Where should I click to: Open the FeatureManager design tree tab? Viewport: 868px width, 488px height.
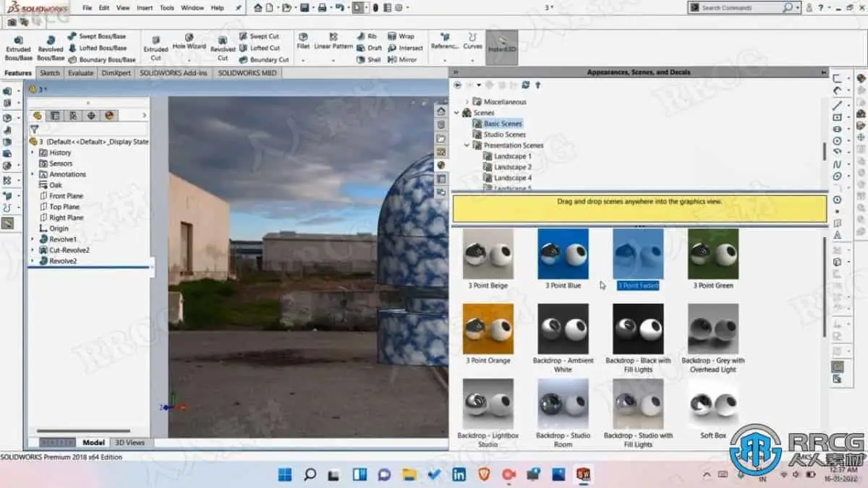click(38, 115)
